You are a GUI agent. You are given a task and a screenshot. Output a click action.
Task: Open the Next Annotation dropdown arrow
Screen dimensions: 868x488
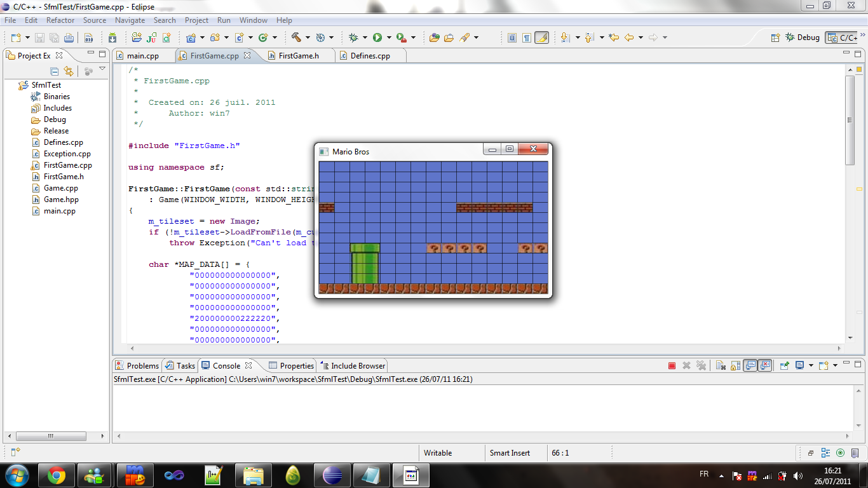pyautogui.click(x=577, y=37)
